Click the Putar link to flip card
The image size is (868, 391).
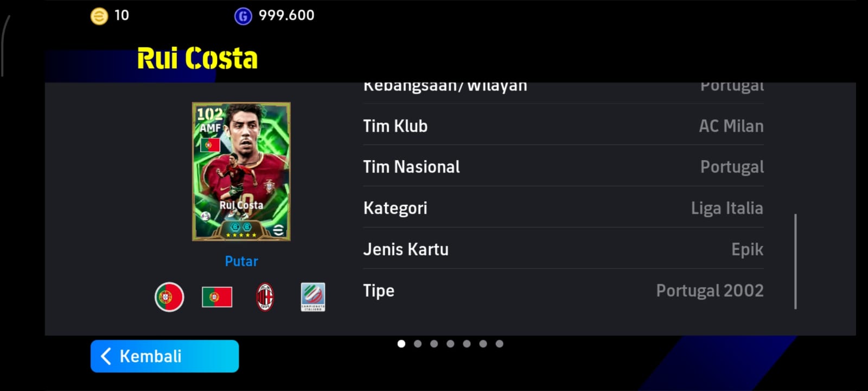(241, 261)
